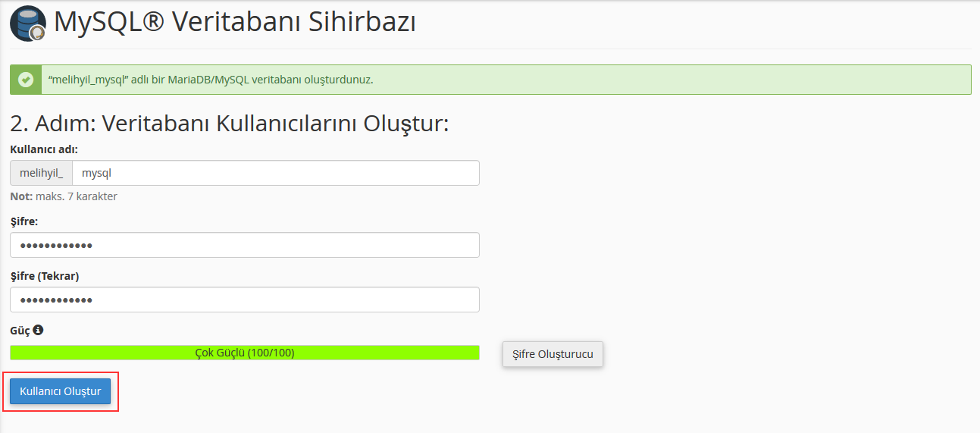980x433 pixels.
Task: Click the green success checkmark icon
Action: click(26, 80)
